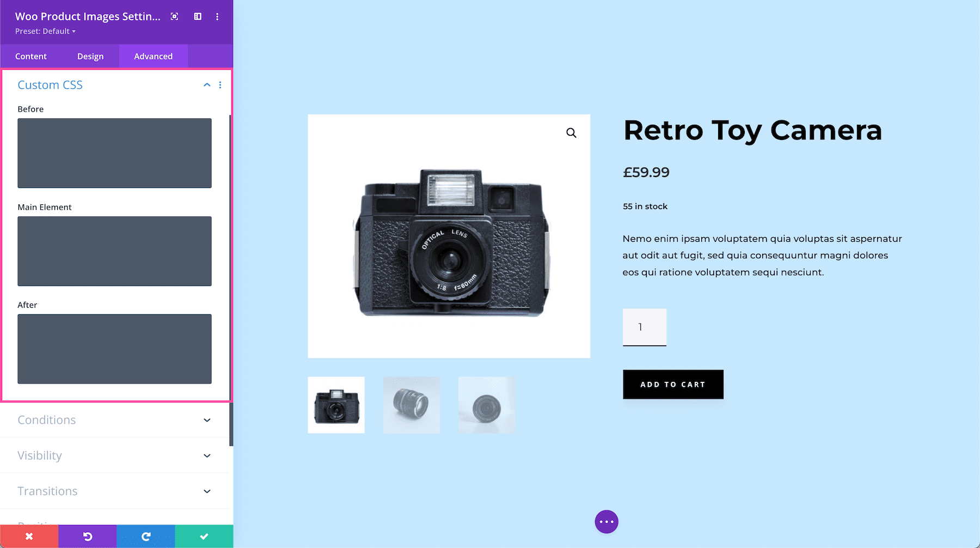The width and height of the screenshot is (980, 548).
Task: Discard changes with the red X icon
Action: [29, 536]
